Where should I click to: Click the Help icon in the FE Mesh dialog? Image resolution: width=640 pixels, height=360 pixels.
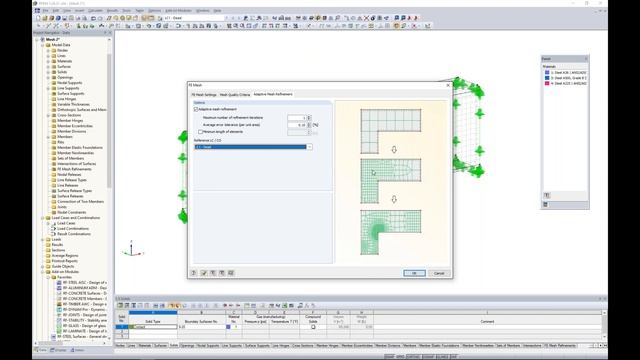coord(194,273)
